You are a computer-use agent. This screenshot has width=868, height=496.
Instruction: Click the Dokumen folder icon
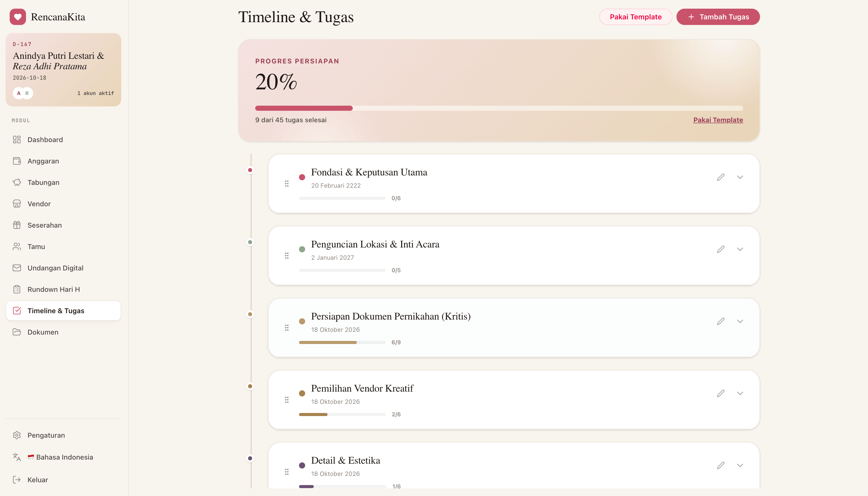coord(17,332)
